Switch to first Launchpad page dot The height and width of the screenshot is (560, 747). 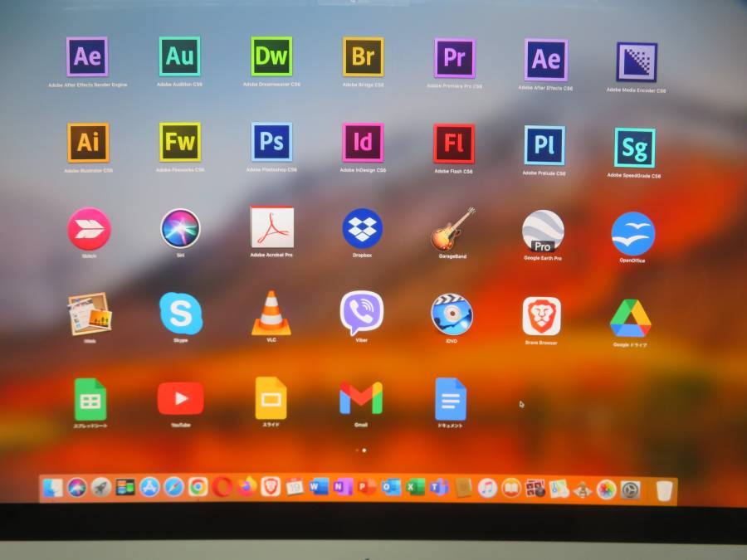coord(357,450)
